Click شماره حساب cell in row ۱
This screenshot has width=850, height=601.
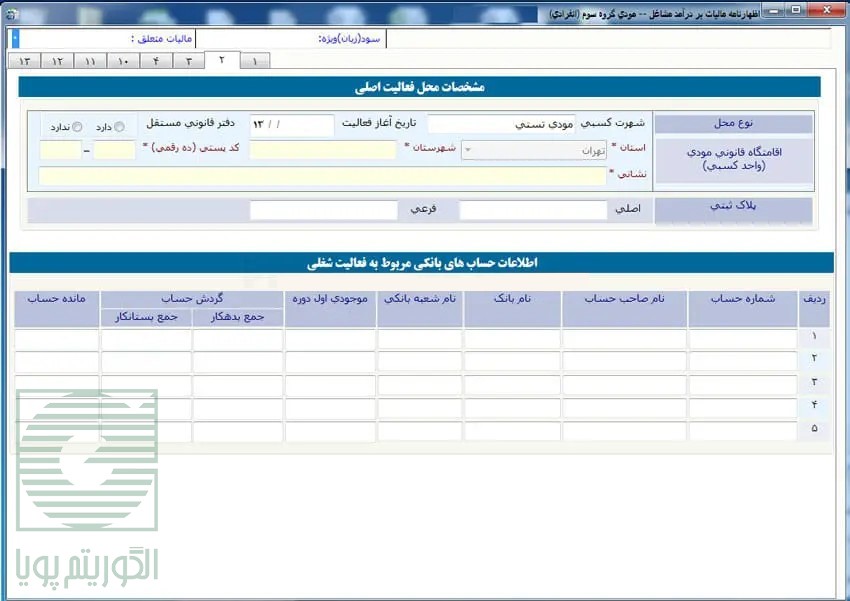coord(742,339)
